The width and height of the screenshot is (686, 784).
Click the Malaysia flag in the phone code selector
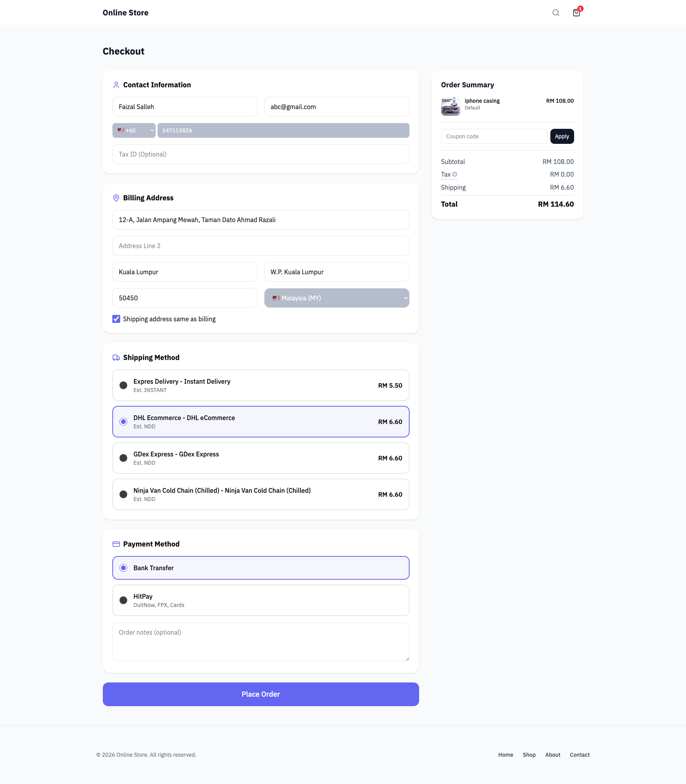point(121,130)
